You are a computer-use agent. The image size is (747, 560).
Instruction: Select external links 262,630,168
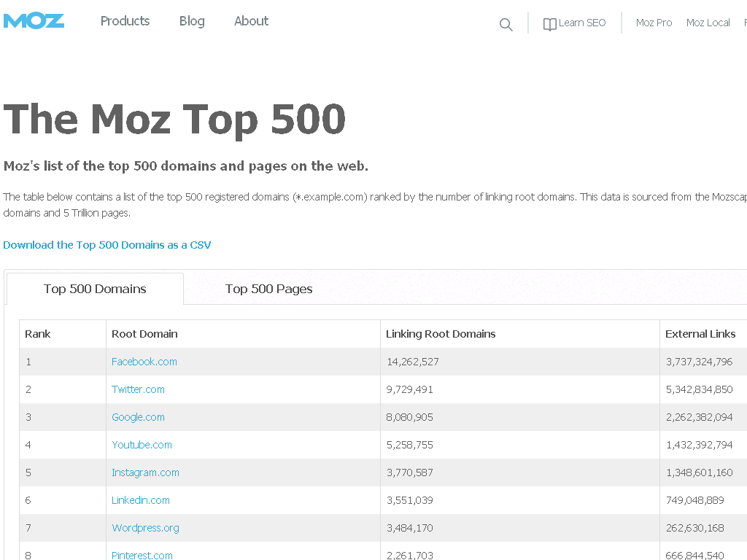click(x=694, y=528)
